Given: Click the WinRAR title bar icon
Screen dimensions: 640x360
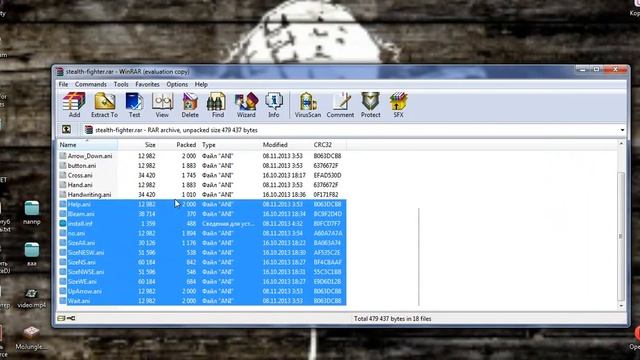Looking at the screenshot, I should tap(60, 72).
